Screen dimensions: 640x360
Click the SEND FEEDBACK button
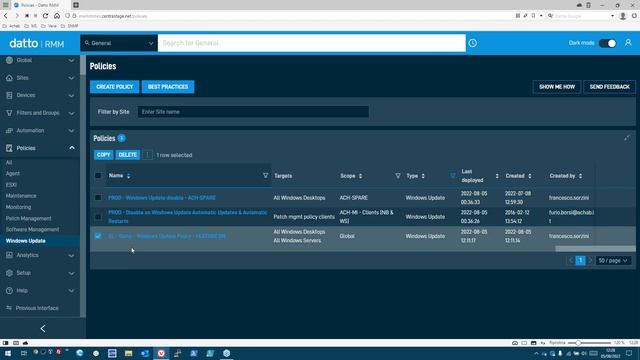pos(609,87)
